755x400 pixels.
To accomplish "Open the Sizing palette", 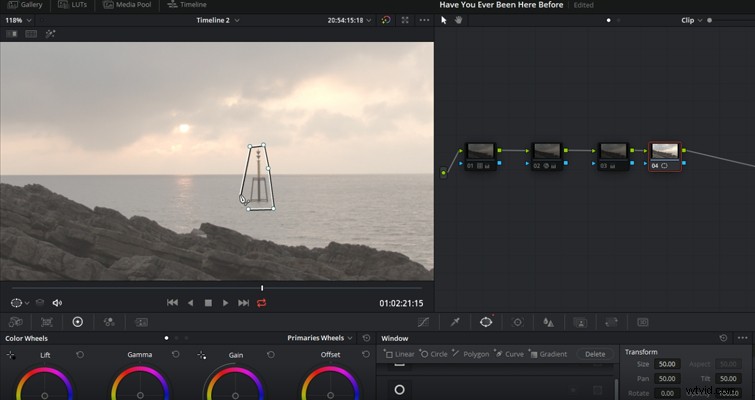I will pos(611,322).
